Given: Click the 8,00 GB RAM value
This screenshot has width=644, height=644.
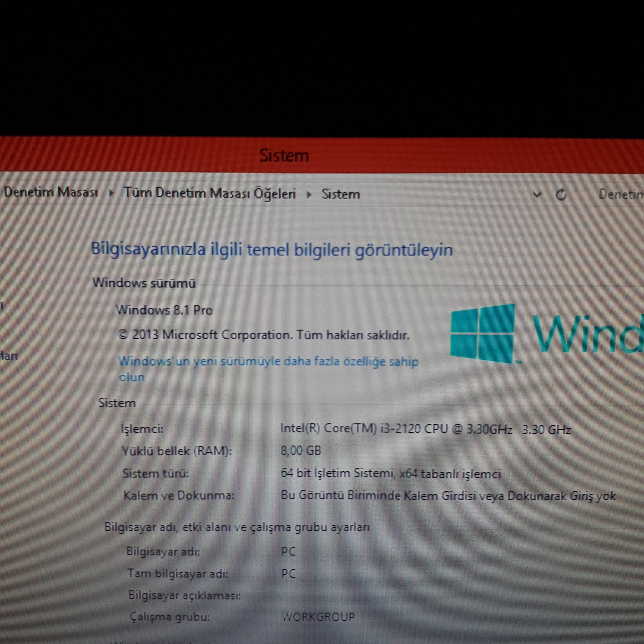Looking at the screenshot, I should (x=301, y=451).
